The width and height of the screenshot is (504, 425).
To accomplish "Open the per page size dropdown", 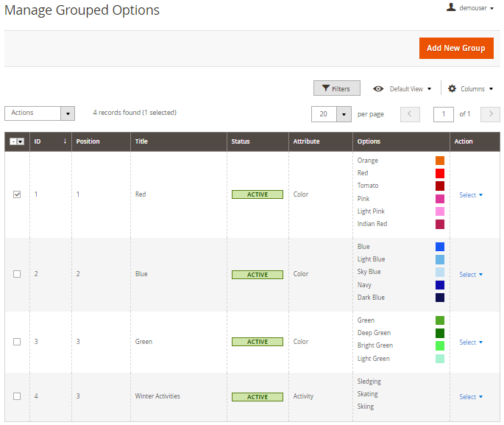I will (344, 114).
